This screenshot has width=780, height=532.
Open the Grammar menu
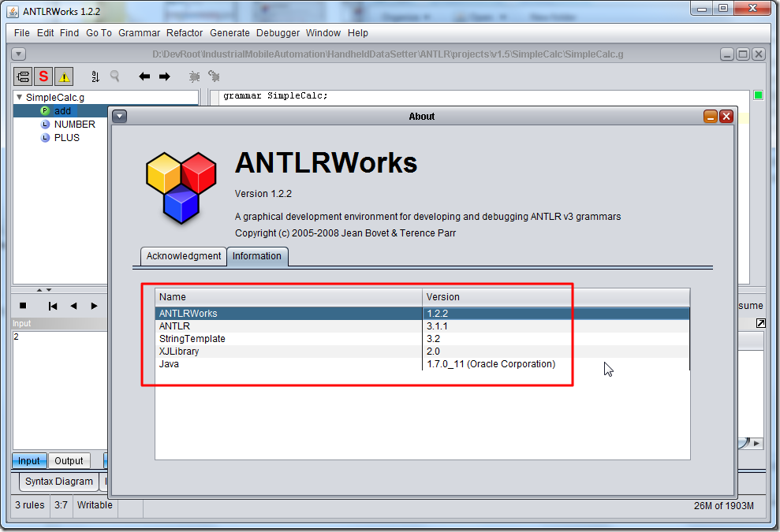pyautogui.click(x=139, y=33)
